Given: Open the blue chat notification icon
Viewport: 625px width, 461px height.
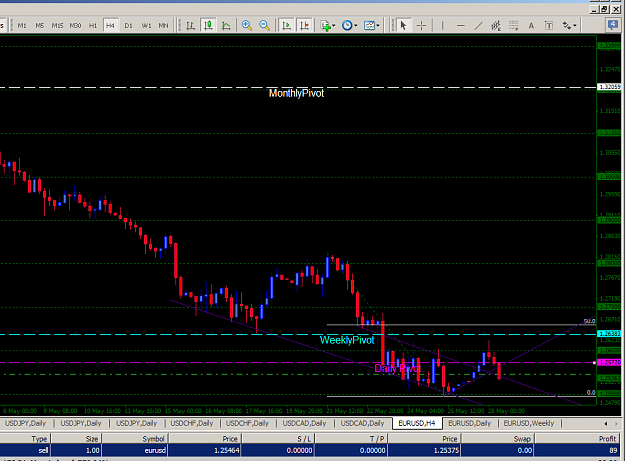Looking at the screenshot, I should point(613,25).
